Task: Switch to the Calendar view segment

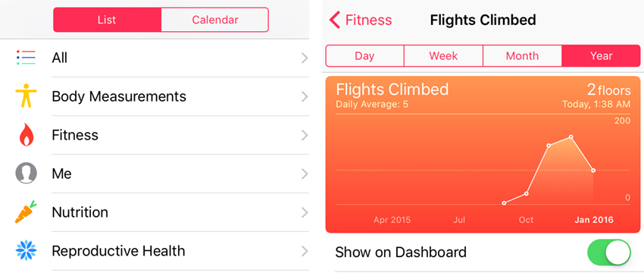Action: coord(215,20)
